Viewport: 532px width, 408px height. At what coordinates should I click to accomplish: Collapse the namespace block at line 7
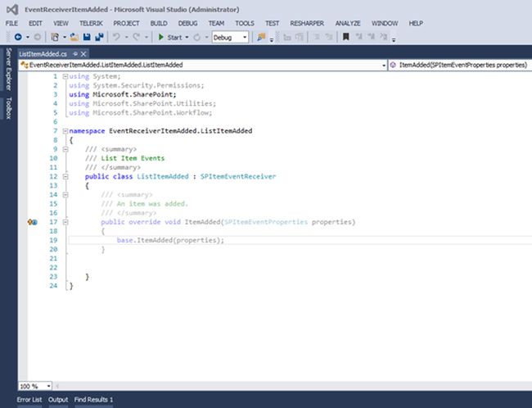65,131
